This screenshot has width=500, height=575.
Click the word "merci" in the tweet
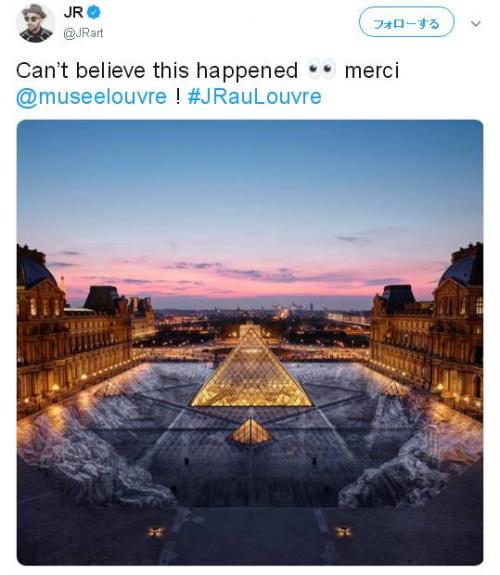point(372,70)
